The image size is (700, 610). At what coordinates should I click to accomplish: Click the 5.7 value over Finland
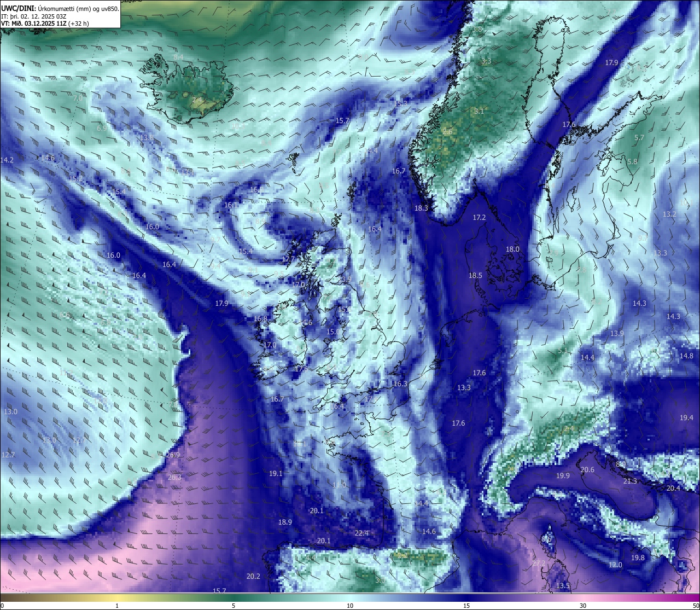pyautogui.click(x=639, y=138)
